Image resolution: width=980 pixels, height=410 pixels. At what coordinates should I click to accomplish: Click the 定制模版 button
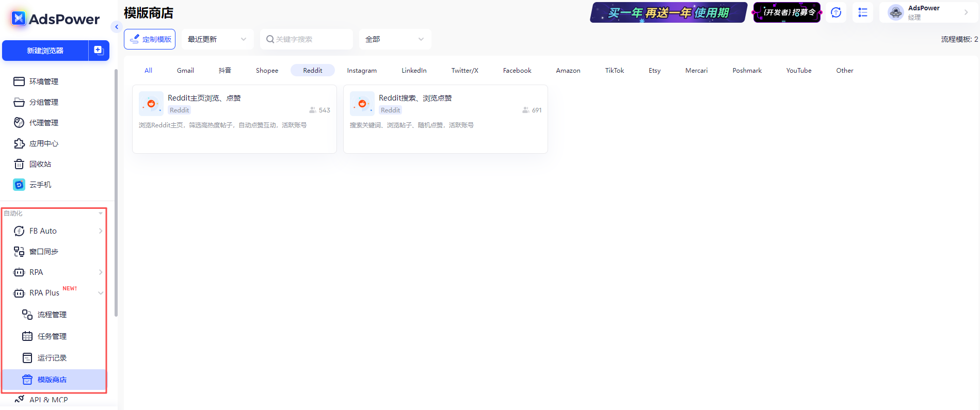(150, 39)
